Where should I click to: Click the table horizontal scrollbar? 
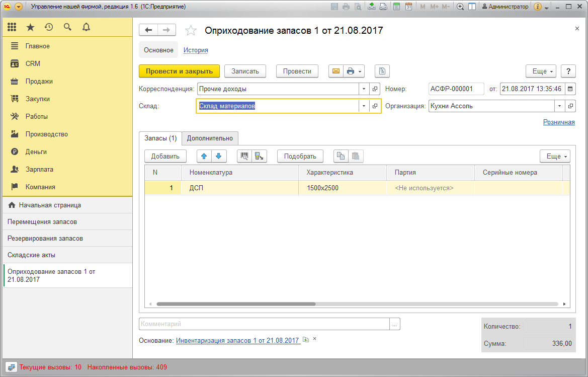(x=236, y=304)
